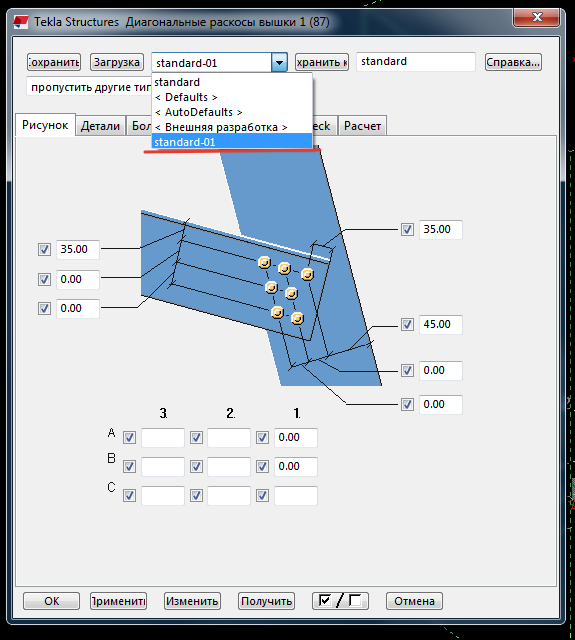Toggle checkbox for row C column 3
This screenshot has height=640, width=575.
129,496
